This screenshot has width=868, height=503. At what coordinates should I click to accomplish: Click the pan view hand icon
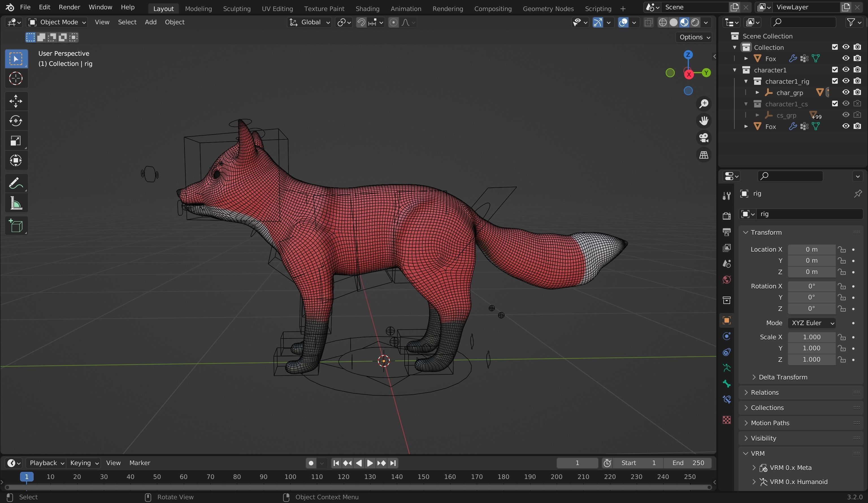(704, 121)
